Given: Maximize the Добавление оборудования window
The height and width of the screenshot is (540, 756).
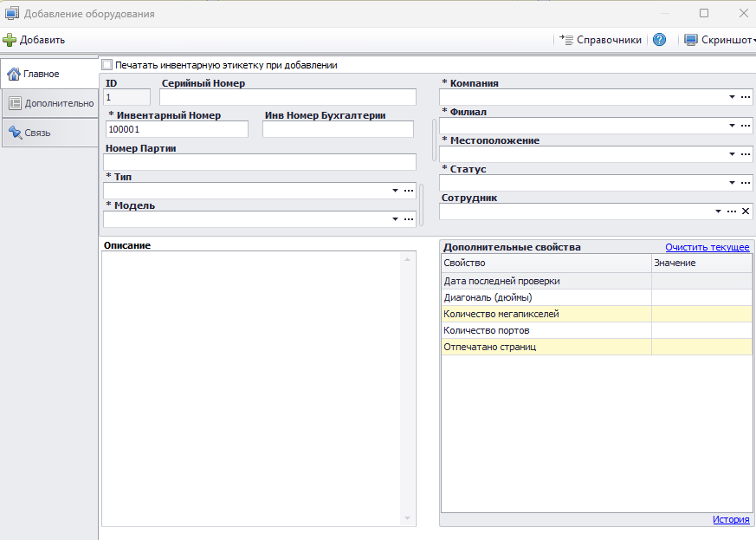Looking at the screenshot, I should point(704,13).
